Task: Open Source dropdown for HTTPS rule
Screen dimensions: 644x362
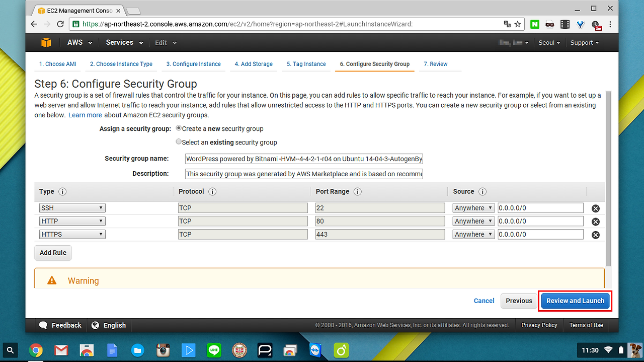Action: 473,234
